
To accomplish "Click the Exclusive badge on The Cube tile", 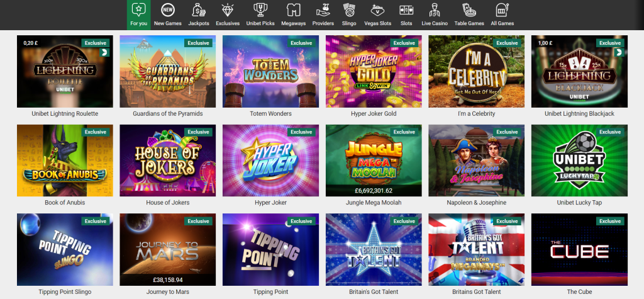I will click(610, 222).
